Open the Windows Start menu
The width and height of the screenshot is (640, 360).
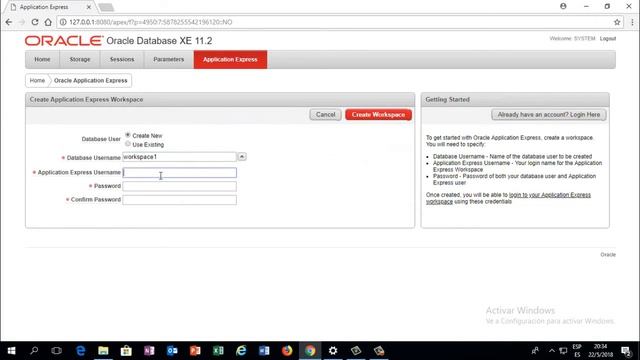(11, 351)
